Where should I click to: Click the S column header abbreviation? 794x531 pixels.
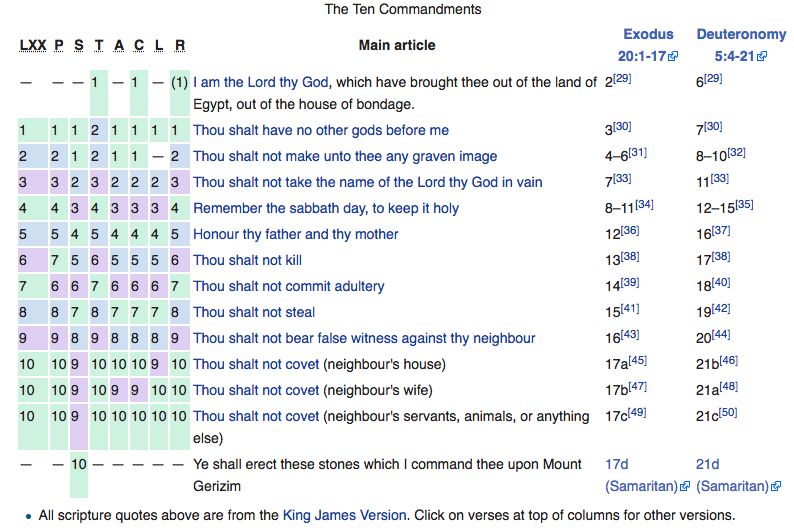pyautogui.click(x=78, y=46)
